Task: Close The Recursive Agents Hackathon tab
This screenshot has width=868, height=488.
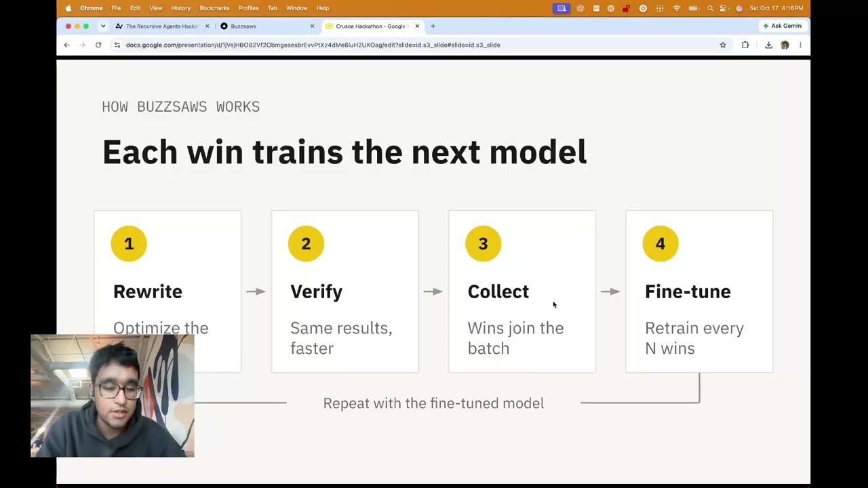Action: [x=207, y=26]
